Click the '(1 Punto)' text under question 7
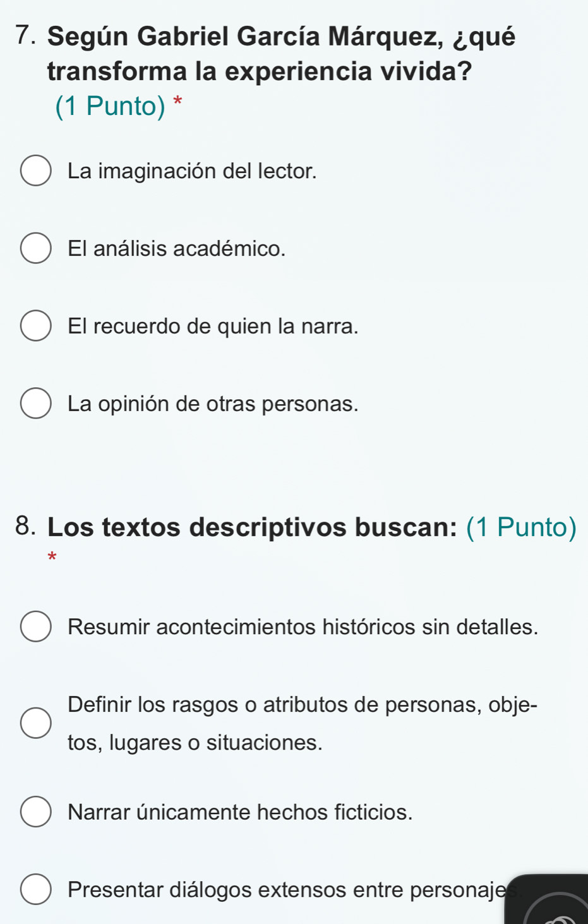588x924 pixels. coord(110,106)
